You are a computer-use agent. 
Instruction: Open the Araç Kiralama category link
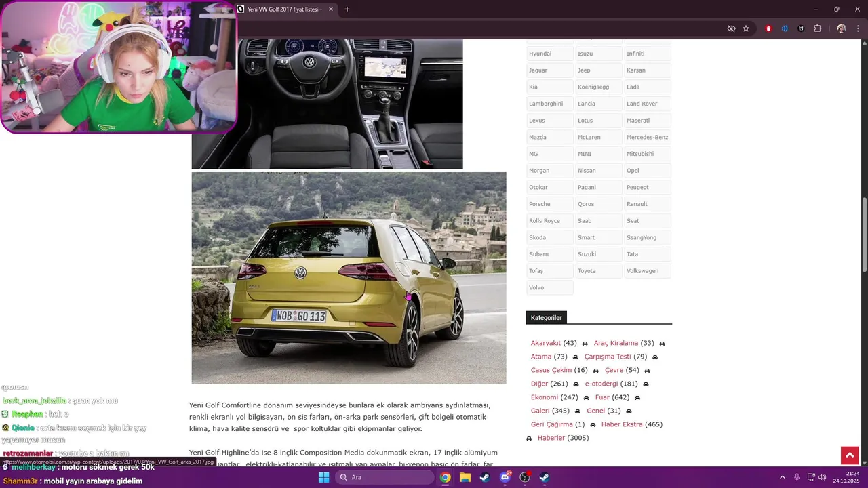pyautogui.click(x=616, y=343)
